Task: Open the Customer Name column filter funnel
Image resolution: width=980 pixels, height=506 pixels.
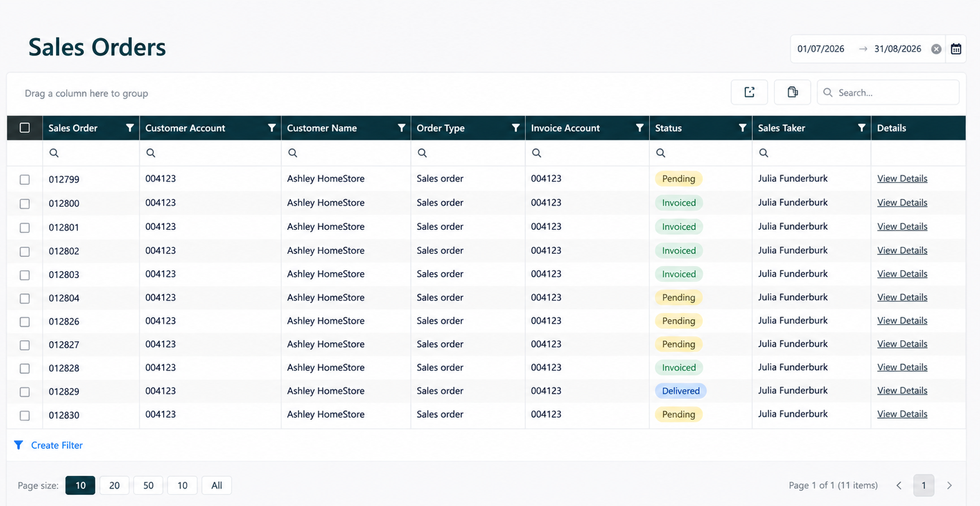Action: 401,128
